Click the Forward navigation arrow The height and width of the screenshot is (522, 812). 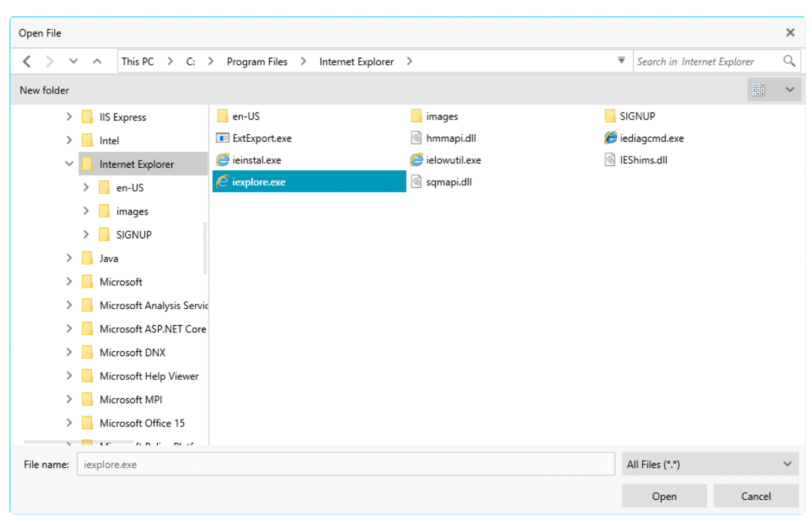point(49,62)
